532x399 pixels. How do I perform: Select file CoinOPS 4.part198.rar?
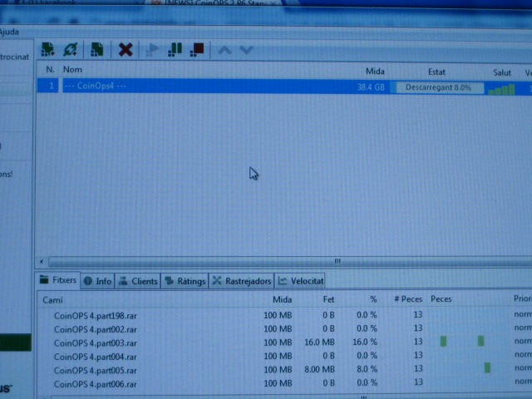coord(96,316)
